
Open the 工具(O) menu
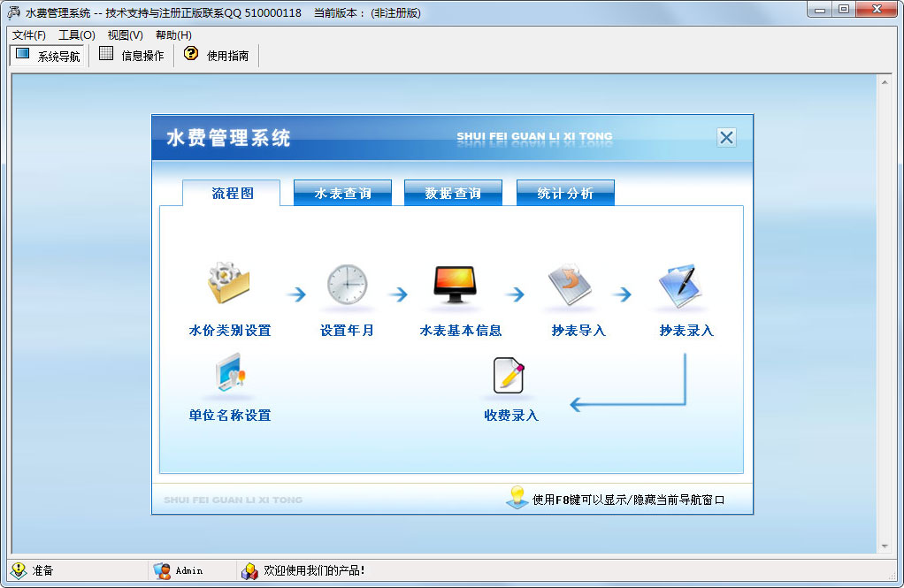pos(77,35)
